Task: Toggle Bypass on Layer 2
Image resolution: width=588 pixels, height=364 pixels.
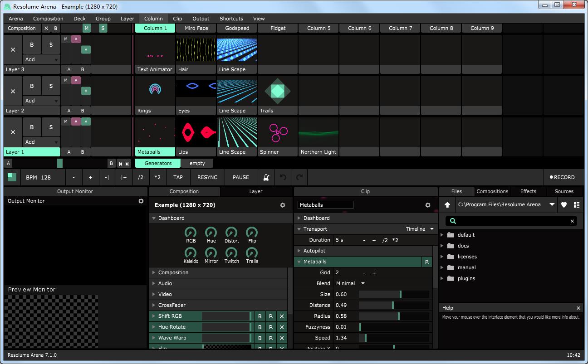Action: pyautogui.click(x=32, y=86)
